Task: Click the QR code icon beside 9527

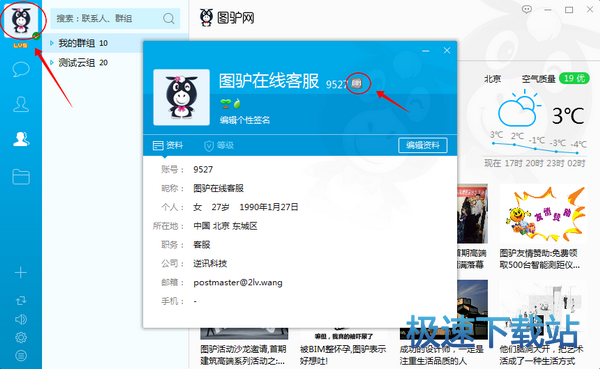Action: click(x=357, y=83)
